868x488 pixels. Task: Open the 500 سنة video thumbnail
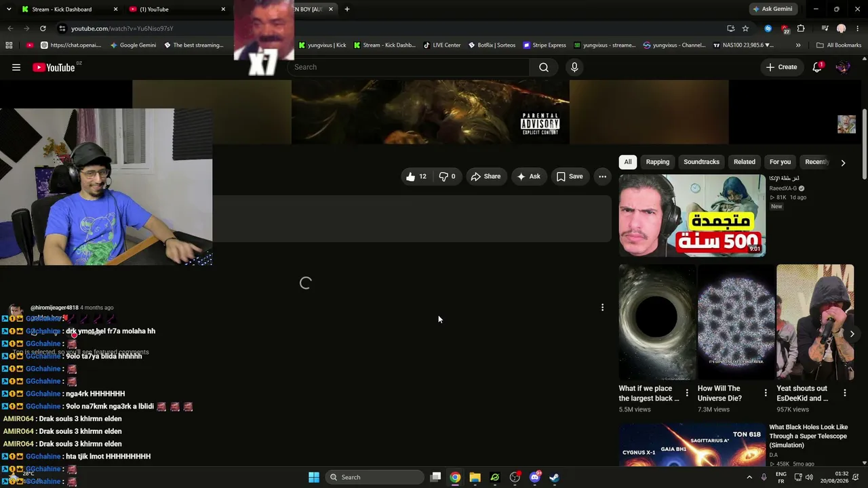[x=692, y=216]
